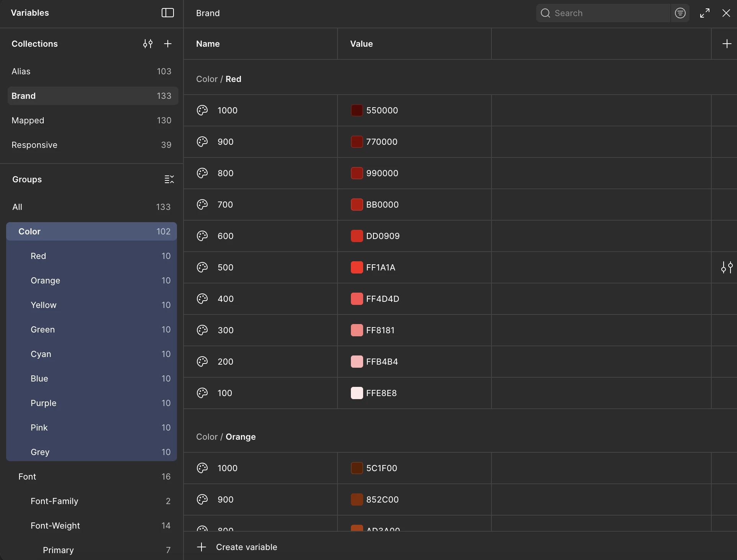Click the palette icon for Red 1000
Screen dimensions: 737x560
click(x=202, y=110)
